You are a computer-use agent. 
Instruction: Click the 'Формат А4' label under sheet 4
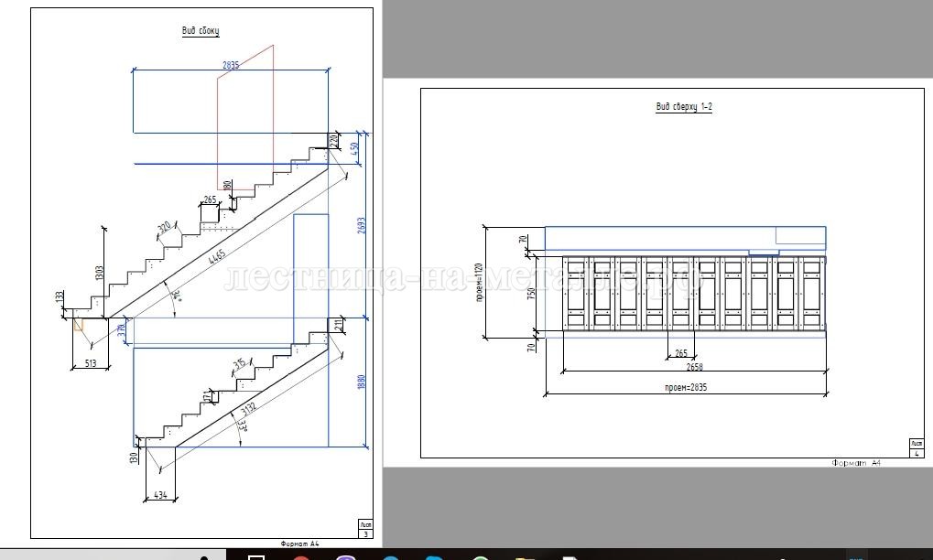click(x=856, y=464)
